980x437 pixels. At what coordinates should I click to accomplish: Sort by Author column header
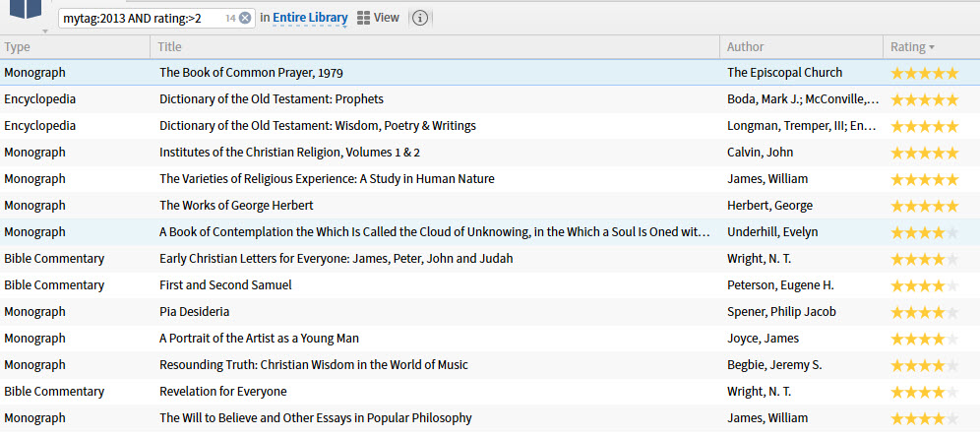pos(801,47)
